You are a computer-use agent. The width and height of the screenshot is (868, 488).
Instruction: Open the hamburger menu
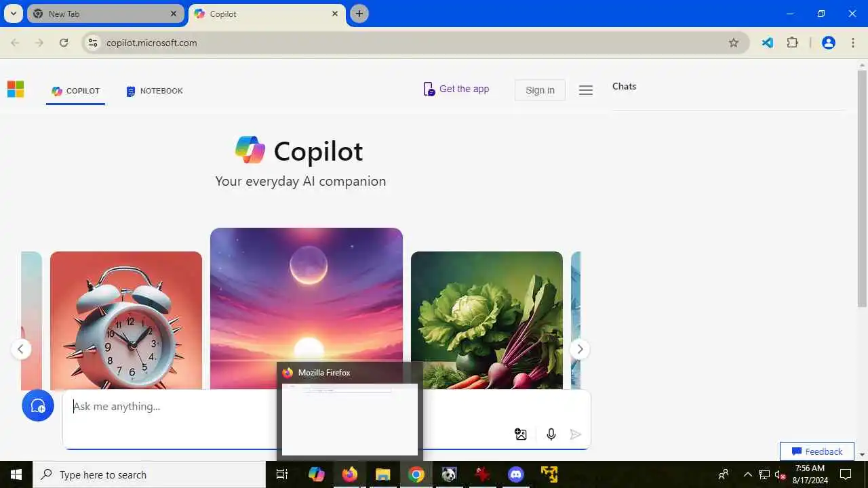point(586,90)
